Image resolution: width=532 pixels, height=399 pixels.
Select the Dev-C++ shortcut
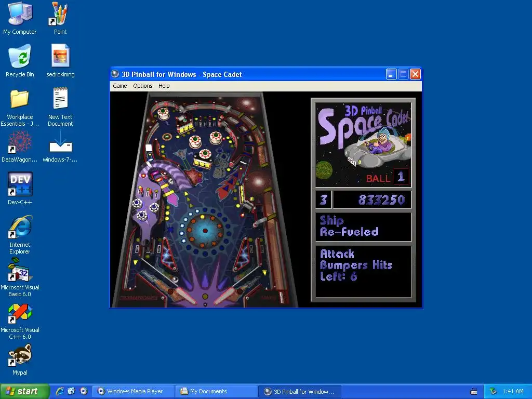pyautogui.click(x=20, y=188)
